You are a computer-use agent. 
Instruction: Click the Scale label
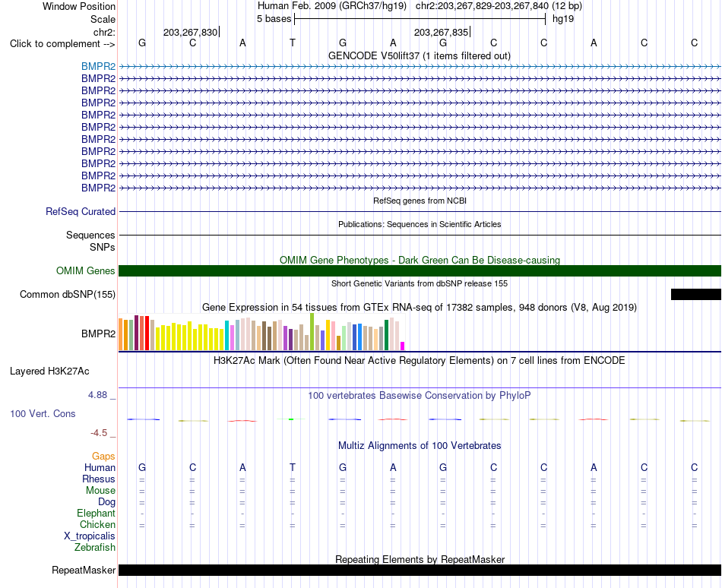click(103, 19)
